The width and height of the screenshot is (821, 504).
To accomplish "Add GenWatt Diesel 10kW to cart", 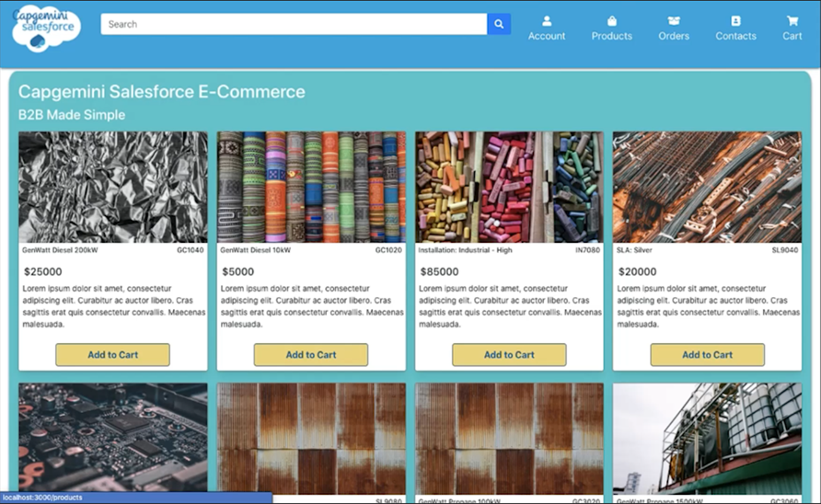I will pyautogui.click(x=311, y=355).
